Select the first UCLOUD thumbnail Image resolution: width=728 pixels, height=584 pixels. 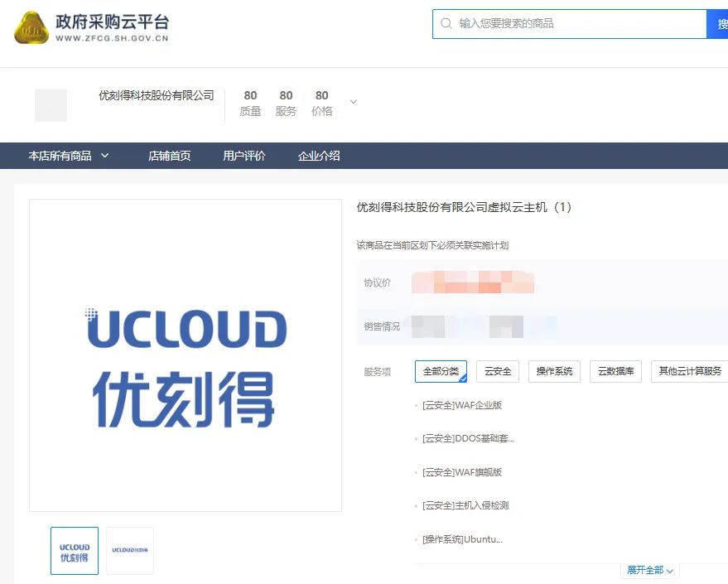coord(75,551)
